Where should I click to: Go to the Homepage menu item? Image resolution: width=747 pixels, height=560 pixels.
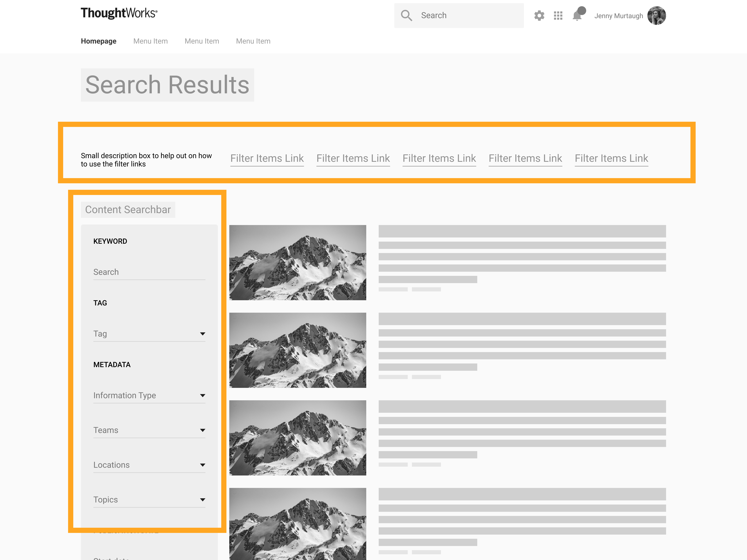click(99, 41)
